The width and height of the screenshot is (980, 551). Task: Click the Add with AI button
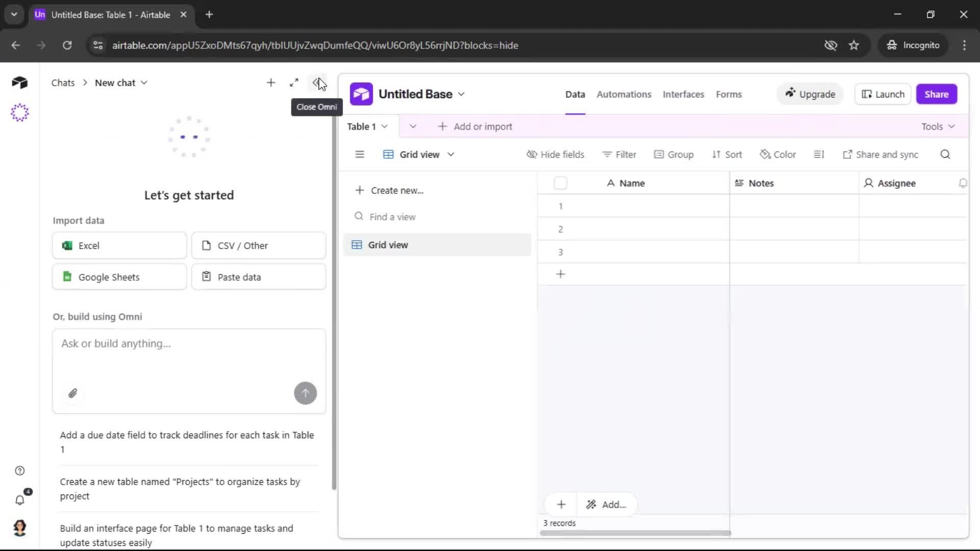coord(606,505)
